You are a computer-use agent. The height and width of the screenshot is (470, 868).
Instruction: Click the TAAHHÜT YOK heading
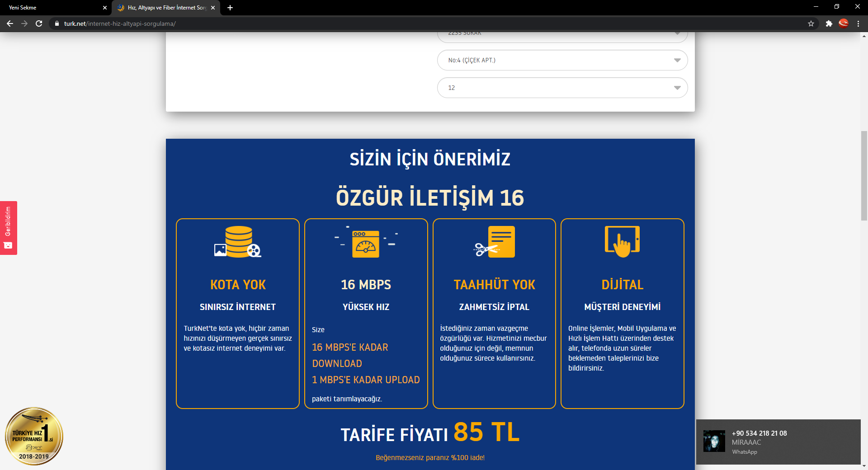494,285
